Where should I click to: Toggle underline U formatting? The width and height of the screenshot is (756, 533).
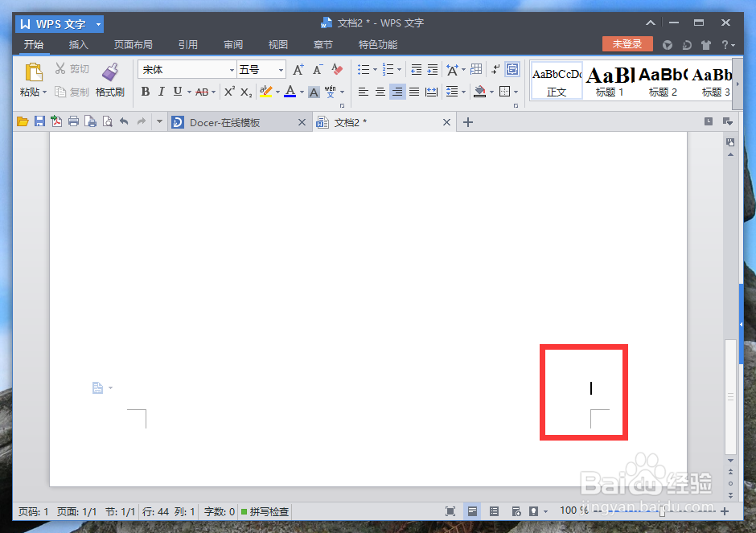pyautogui.click(x=178, y=92)
